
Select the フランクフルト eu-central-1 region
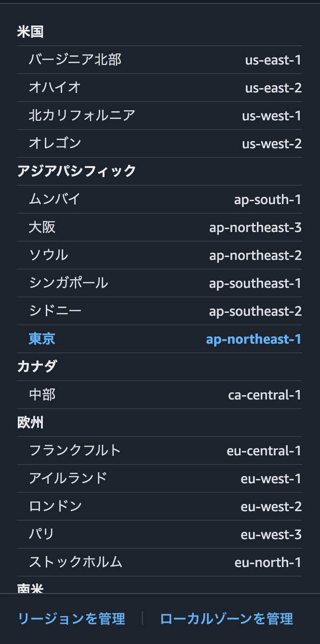(x=159, y=451)
